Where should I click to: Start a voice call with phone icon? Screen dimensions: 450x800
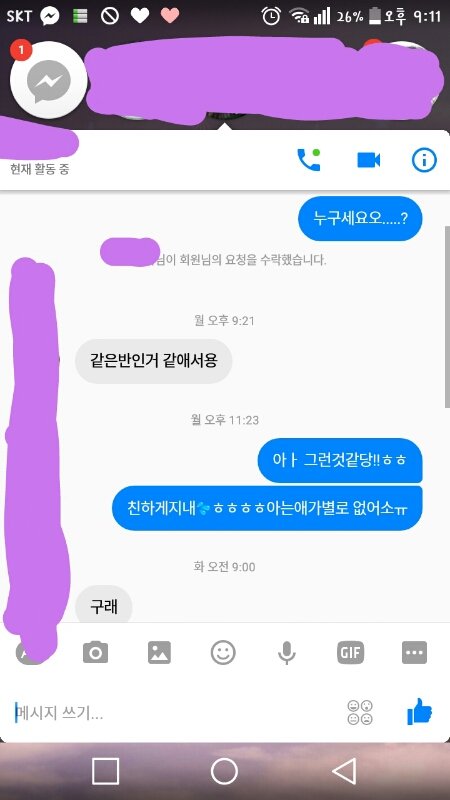pyautogui.click(x=309, y=160)
